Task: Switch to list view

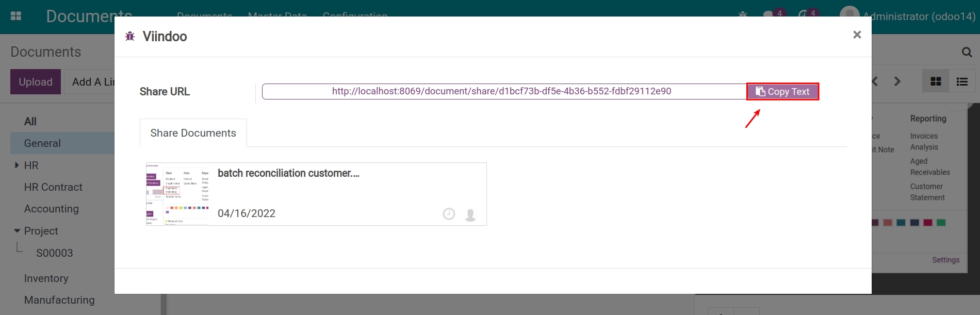Action: pyautogui.click(x=962, y=81)
